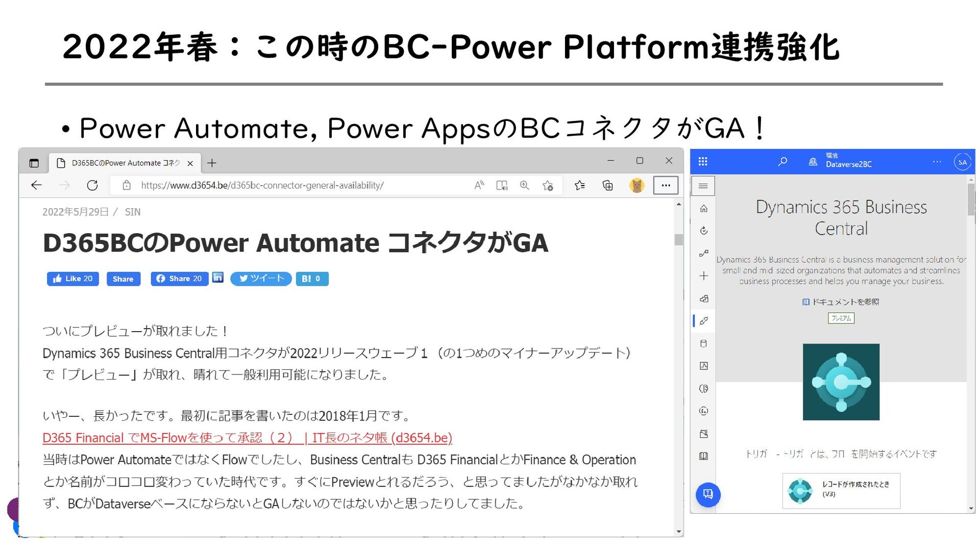Image resolution: width=980 pixels, height=551 pixels.
Task: Select the Dataverse2BC environment picker
Action: (x=840, y=161)
